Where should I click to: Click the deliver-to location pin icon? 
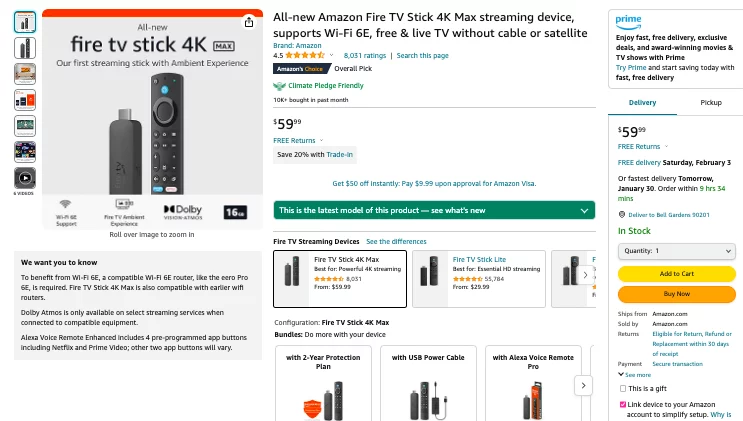[622, 215]
